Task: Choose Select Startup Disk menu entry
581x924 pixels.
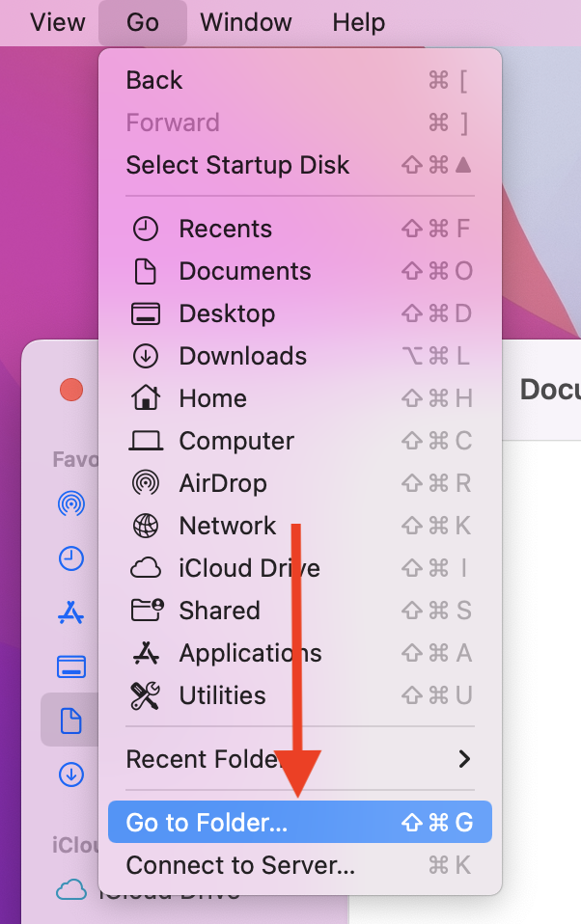Action: point(237,165)
